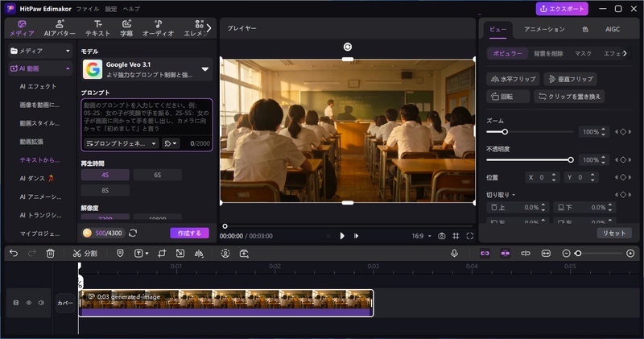Click the リセット button
Viewport: 644px width, 339px height.
coord(614,233)
